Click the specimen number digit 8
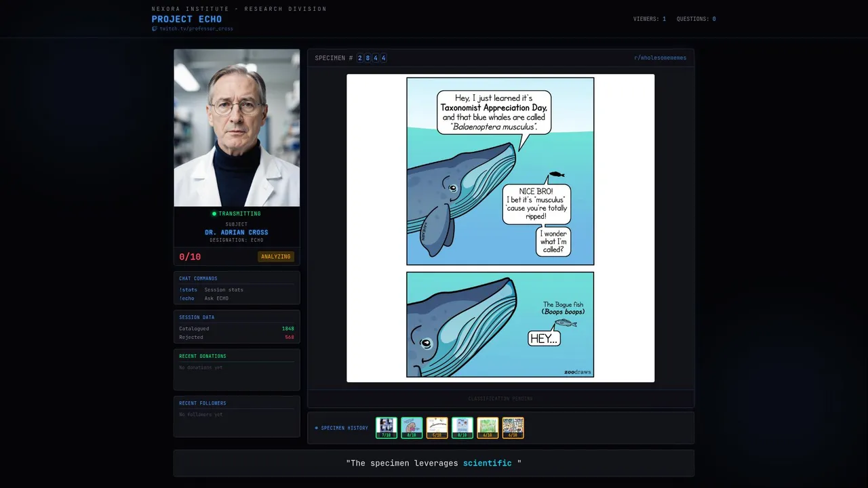 (x=368, y=58)
